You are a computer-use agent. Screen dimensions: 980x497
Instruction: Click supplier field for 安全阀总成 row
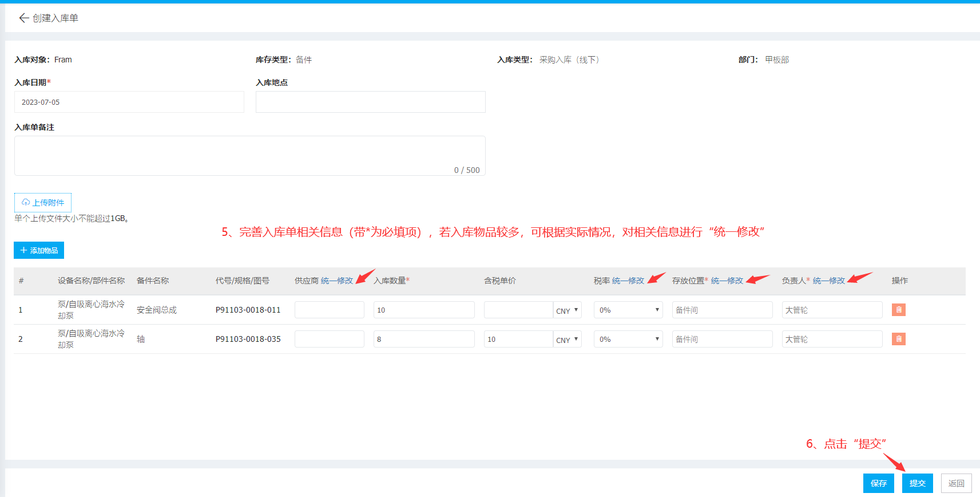tap(330, 310)
